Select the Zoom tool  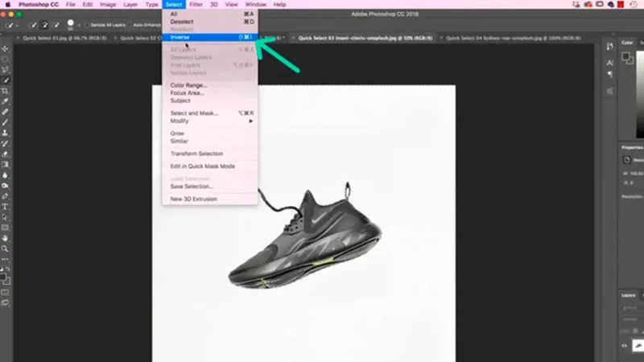click(5, 249)
